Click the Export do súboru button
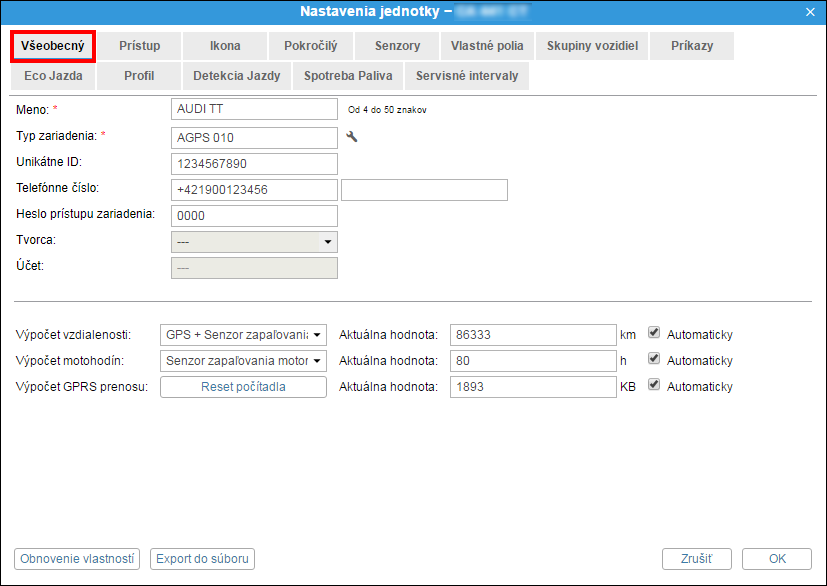827x586 pixels. [x=203, y=559]
